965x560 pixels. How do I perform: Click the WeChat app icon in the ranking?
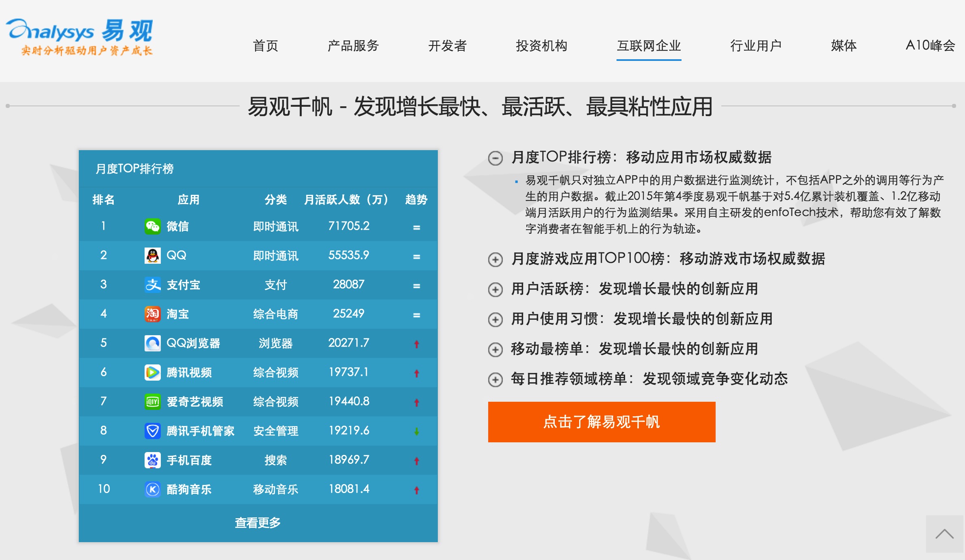pos(152,226)
